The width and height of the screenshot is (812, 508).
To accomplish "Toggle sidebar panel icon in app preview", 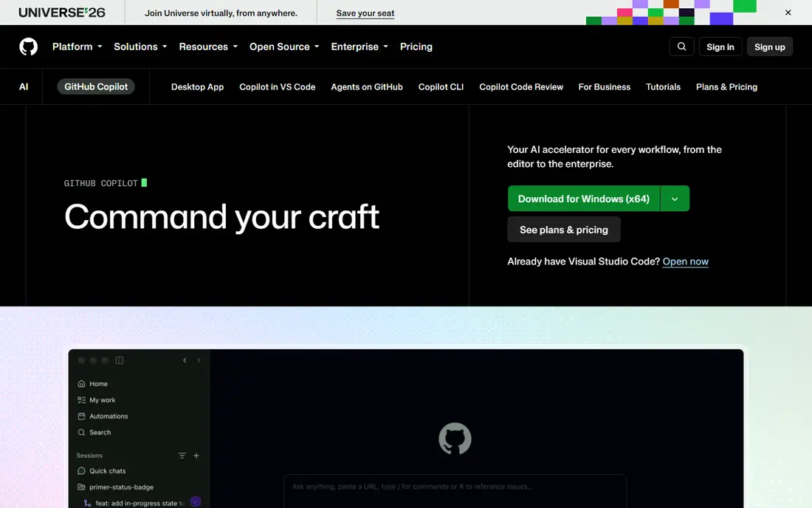I will (x=119, y=360).
